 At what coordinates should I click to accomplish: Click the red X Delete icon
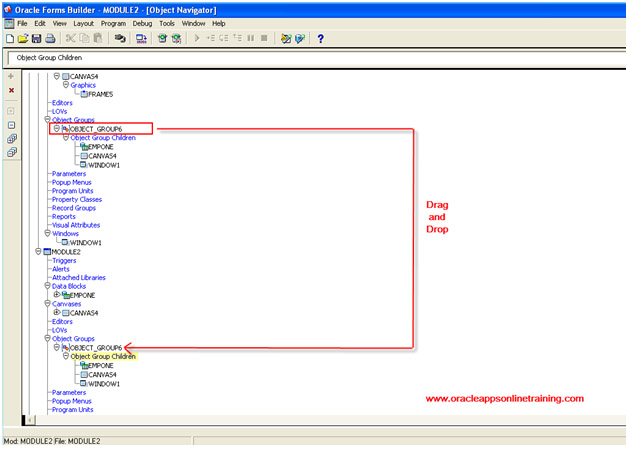coord(11,90)
